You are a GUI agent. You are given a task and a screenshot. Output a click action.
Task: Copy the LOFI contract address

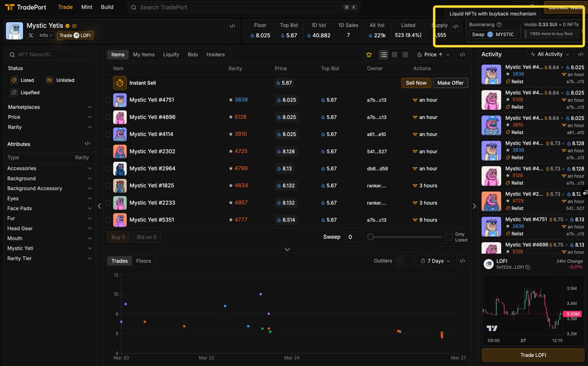(528, 267)
